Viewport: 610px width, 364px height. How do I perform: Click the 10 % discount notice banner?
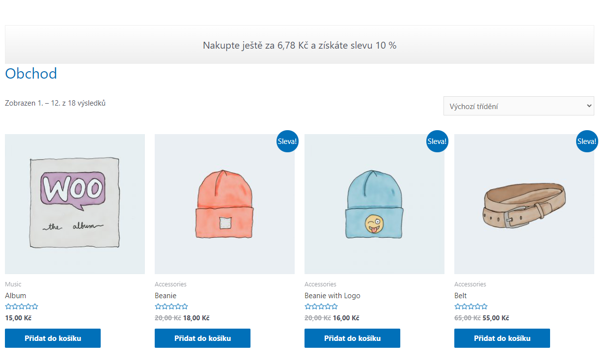tap(300, 45)
